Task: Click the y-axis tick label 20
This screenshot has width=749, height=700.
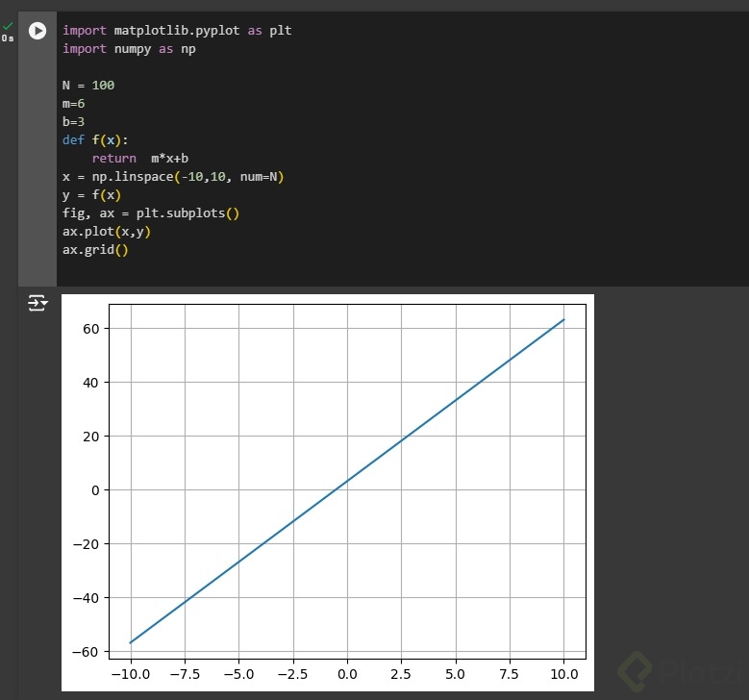Action: coord(90,437)
